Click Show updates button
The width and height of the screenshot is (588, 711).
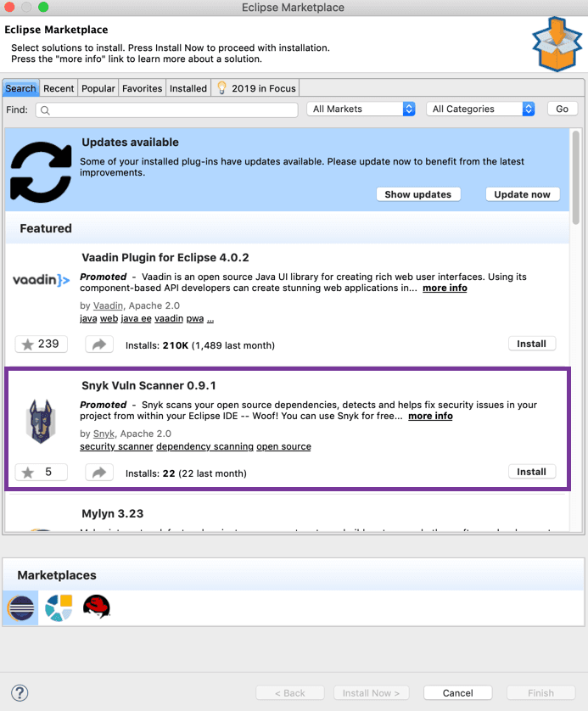click(x=418, y=194)
